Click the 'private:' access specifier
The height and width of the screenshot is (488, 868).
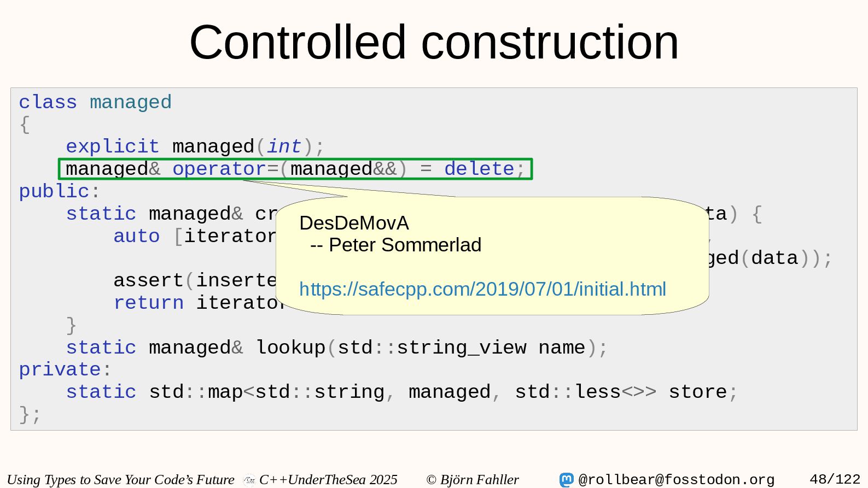[x=65, y=369]
